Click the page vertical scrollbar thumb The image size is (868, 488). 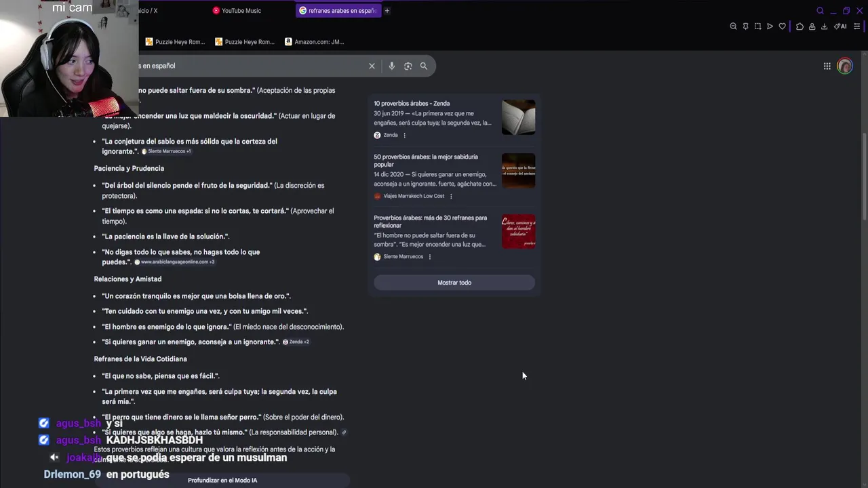864,176
